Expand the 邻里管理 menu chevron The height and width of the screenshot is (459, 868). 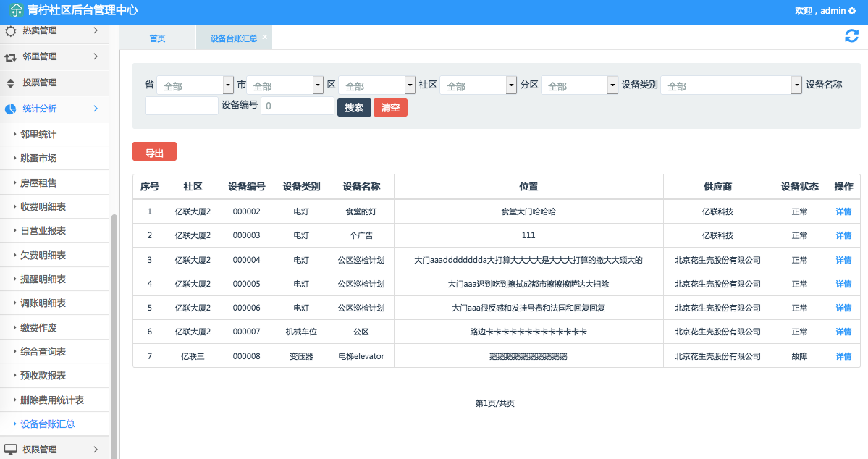click(96, 56)
